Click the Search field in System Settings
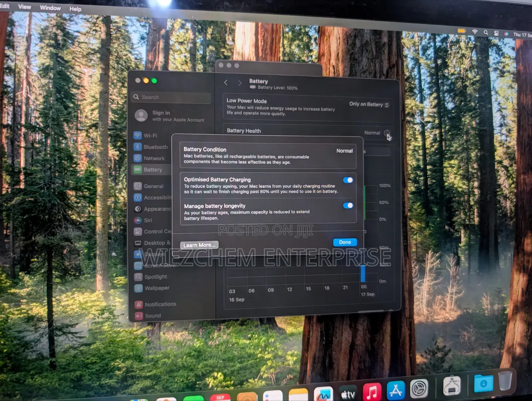The width and height of the screenshot is (532, 401). (x=171, y=98)
